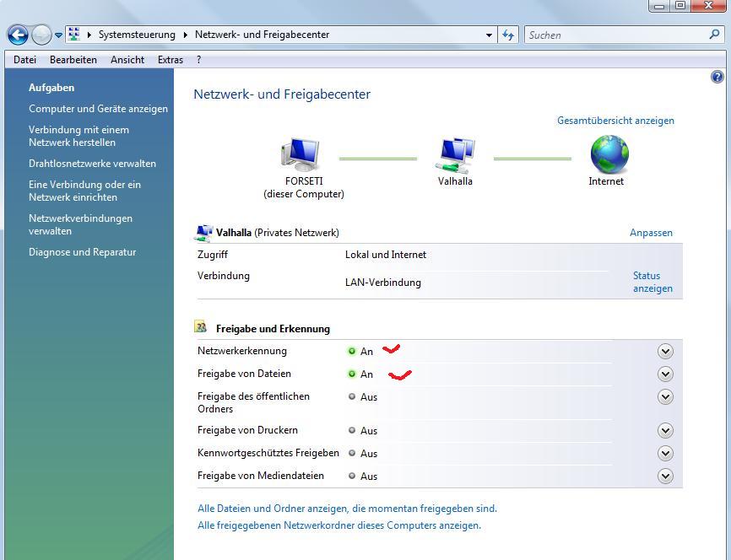Click the Internet globe icon
731x560 pixels.
point(609,154)
